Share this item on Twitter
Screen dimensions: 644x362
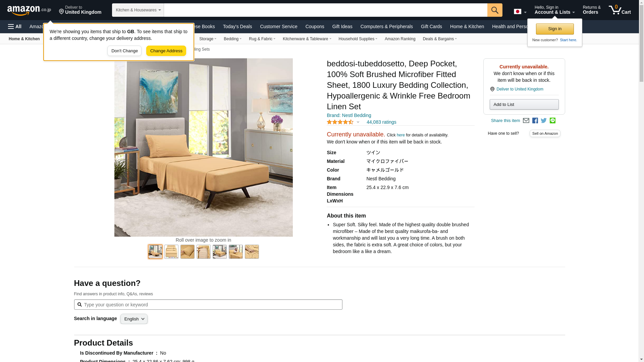(544, 121)
